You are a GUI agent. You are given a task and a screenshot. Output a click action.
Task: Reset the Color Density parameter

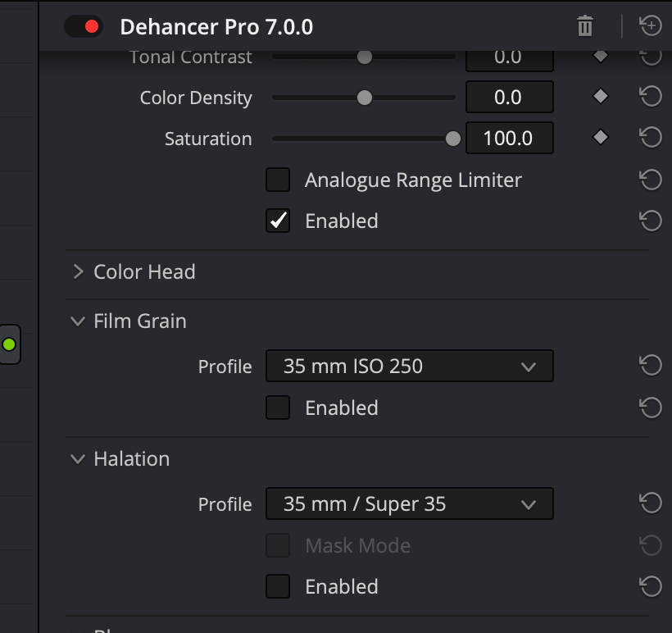tap(650, 98)
